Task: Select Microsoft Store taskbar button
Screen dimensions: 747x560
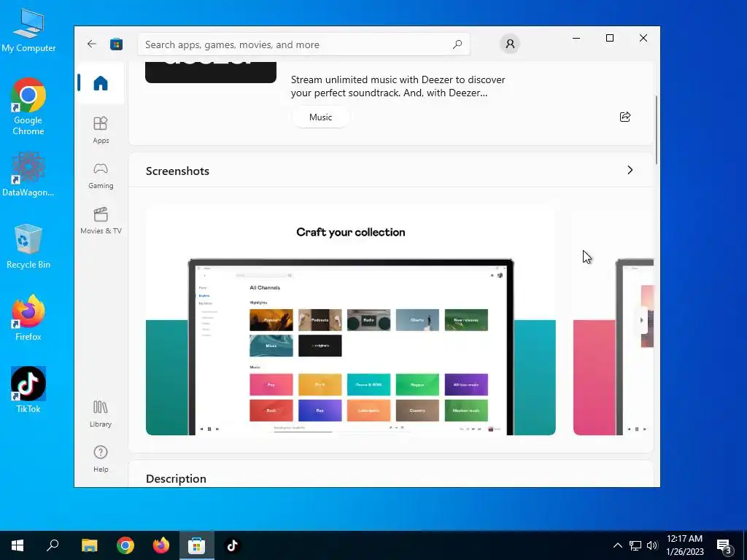Action: (197, 545)
